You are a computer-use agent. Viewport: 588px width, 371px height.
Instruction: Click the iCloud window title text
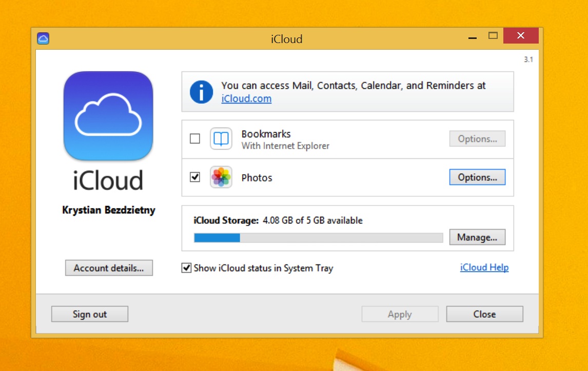(x=286, y=39)
